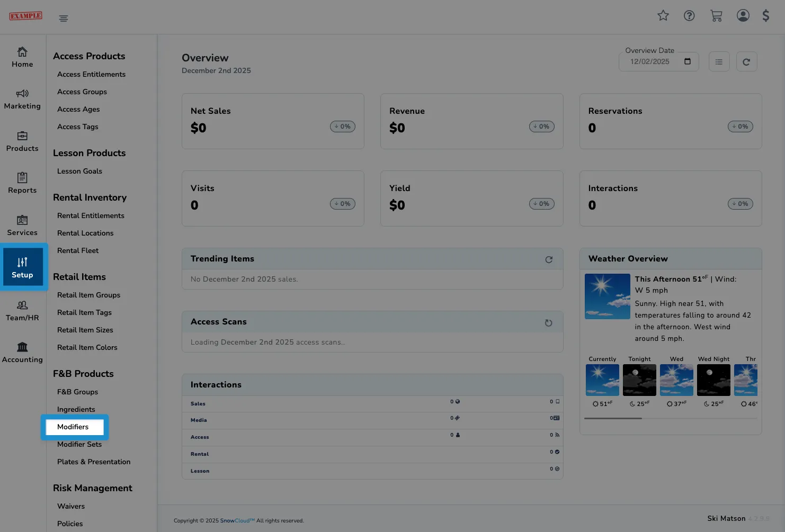Open Reports section in sidebar
785x532 pixels.
click(x=22, y=184)
